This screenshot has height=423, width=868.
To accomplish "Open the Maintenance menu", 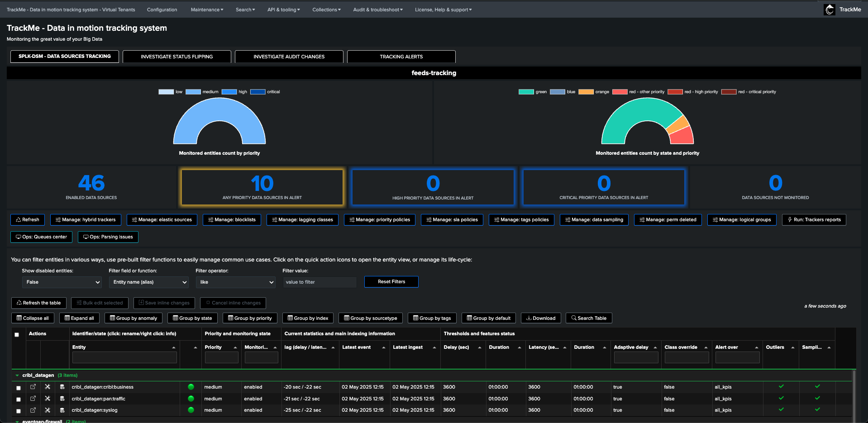I will 207,10.
